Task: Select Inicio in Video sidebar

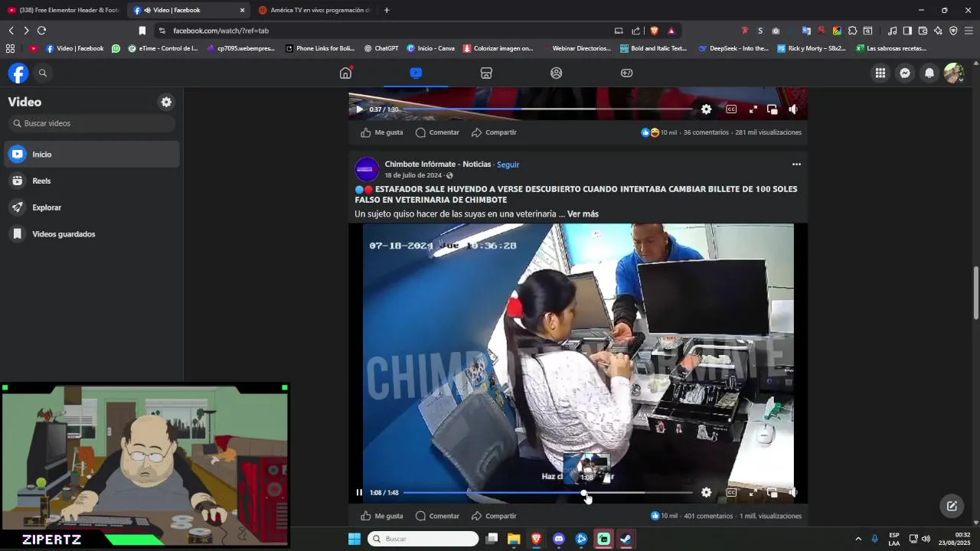Action: coord(92,155)
